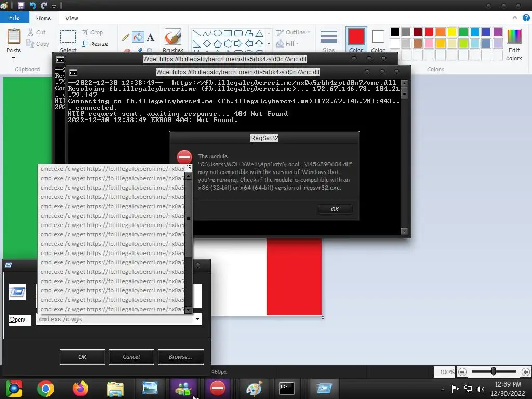
Task: Select the first cmd.exe wget autocomplete entry
Action: 112,169
